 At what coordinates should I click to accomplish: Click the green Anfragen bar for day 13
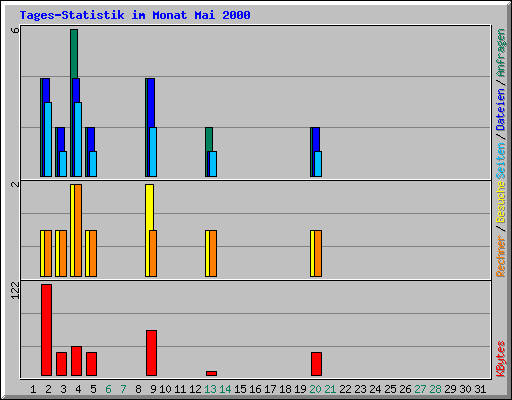tap(209, 139)
